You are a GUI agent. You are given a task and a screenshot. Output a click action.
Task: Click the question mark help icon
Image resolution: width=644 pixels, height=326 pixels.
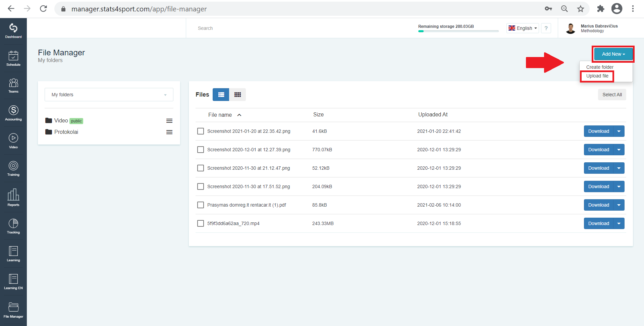546,28
